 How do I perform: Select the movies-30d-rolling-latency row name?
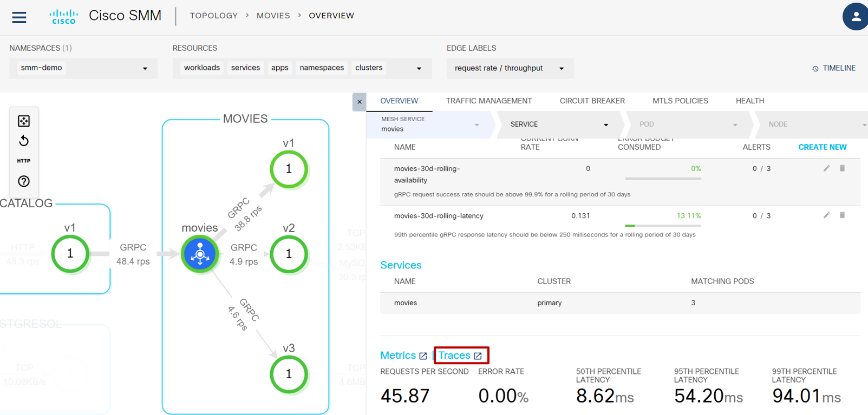pyautogui.click(x=439, y=216)
